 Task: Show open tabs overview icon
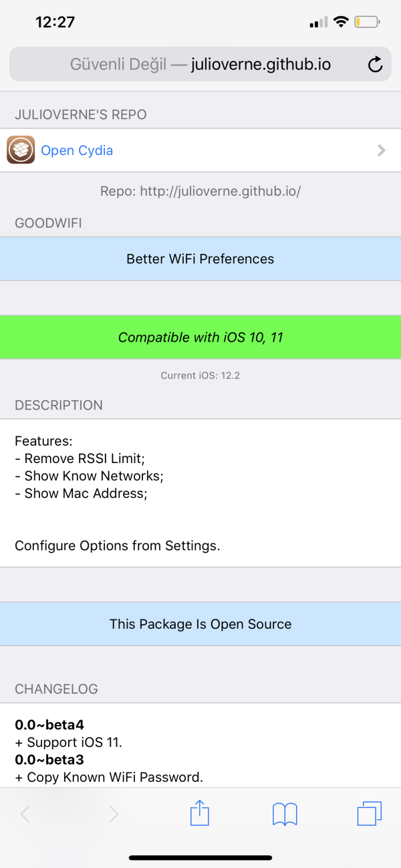point(369,813)
